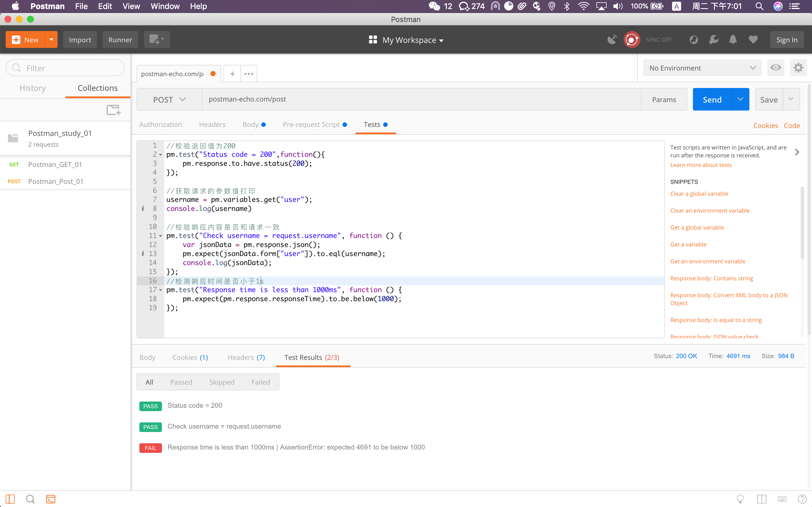The image size is (812, 507).
Task: Click the Runner button
Action: coord(120,39)
